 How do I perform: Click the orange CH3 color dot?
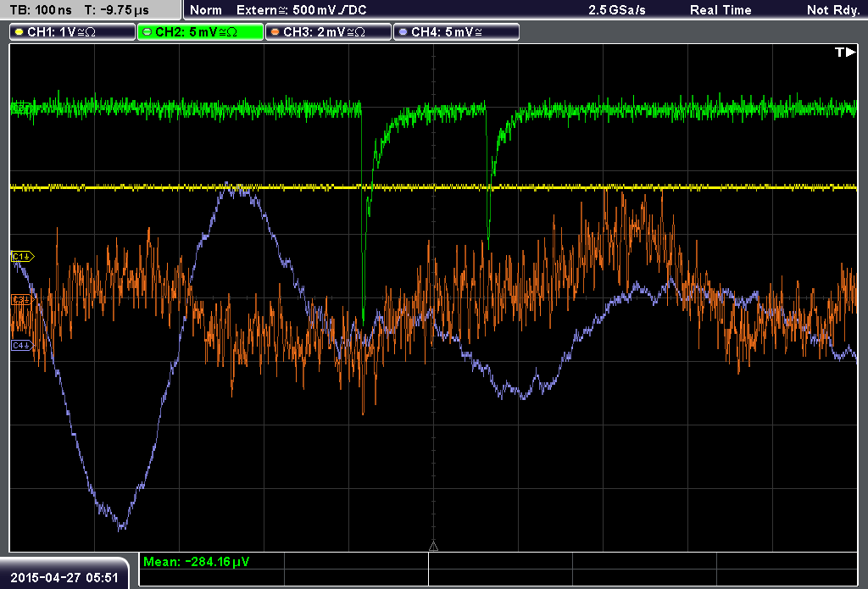(275, 32)
